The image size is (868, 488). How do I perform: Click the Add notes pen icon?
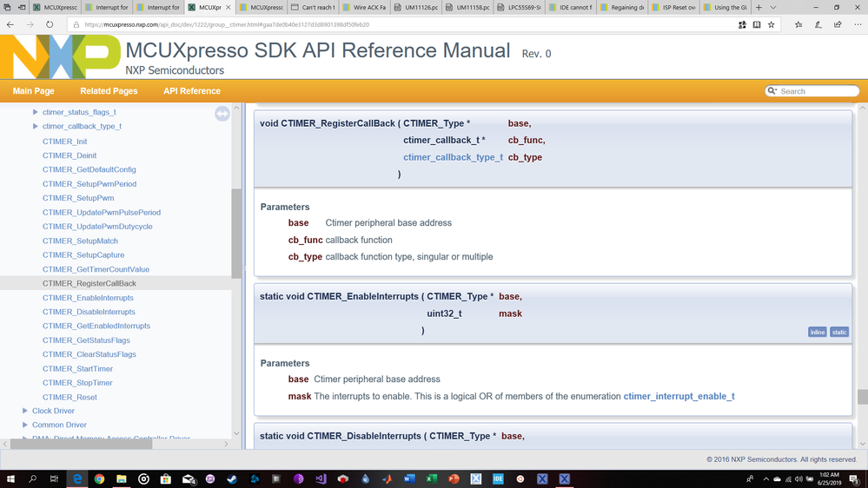[x=818, y=24]
